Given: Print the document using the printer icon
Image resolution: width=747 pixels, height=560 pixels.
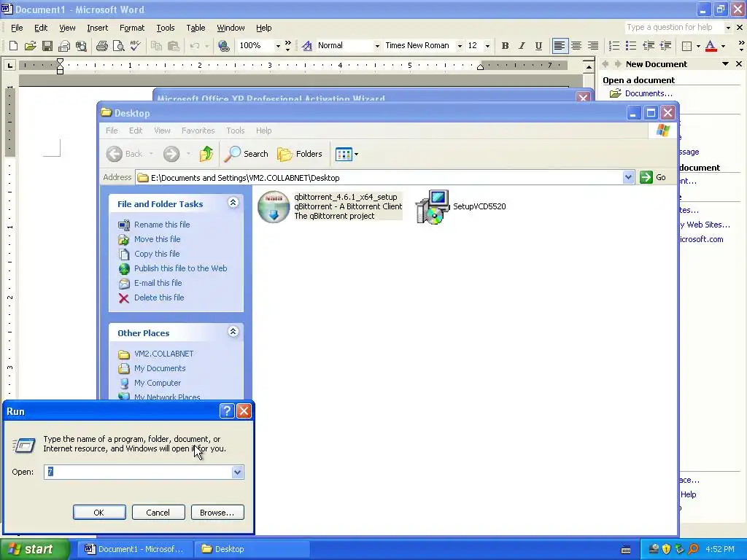Looking at the screenshot, I should 101,46.
